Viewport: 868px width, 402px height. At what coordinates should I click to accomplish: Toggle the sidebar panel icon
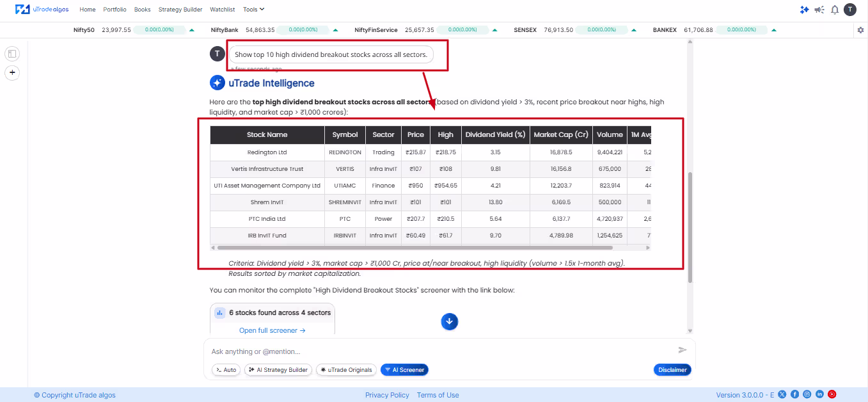pos(12,54)
